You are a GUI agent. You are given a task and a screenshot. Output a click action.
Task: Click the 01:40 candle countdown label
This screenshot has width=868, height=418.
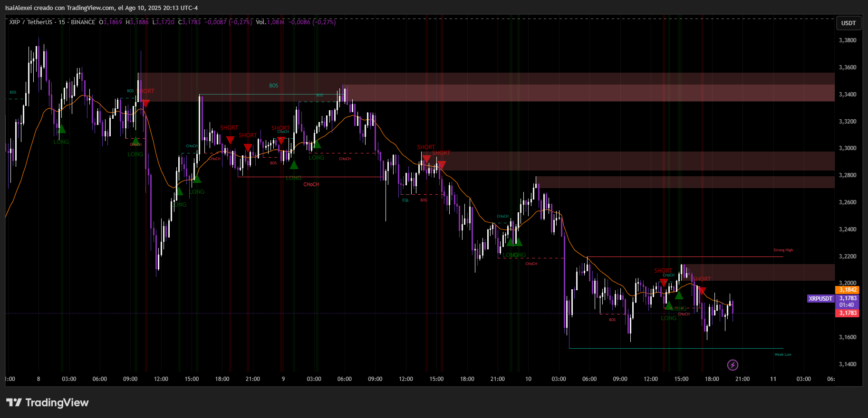pyautogui.click(x=847, y=305)
